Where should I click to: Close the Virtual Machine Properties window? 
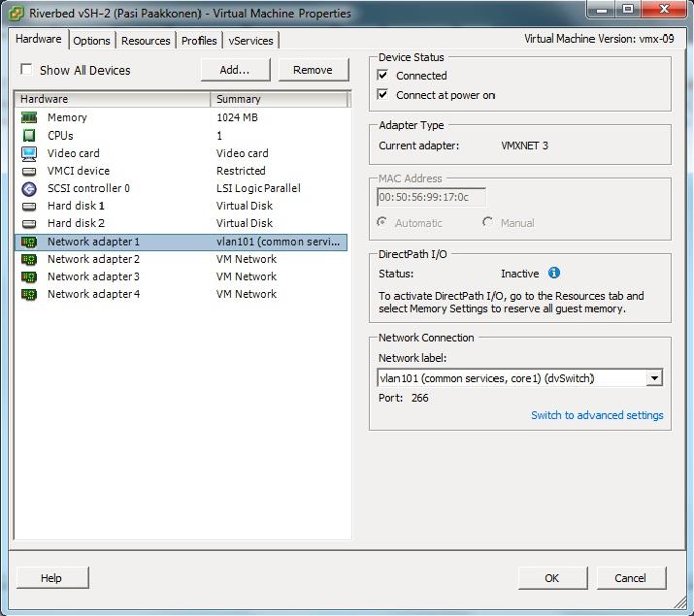664,10
